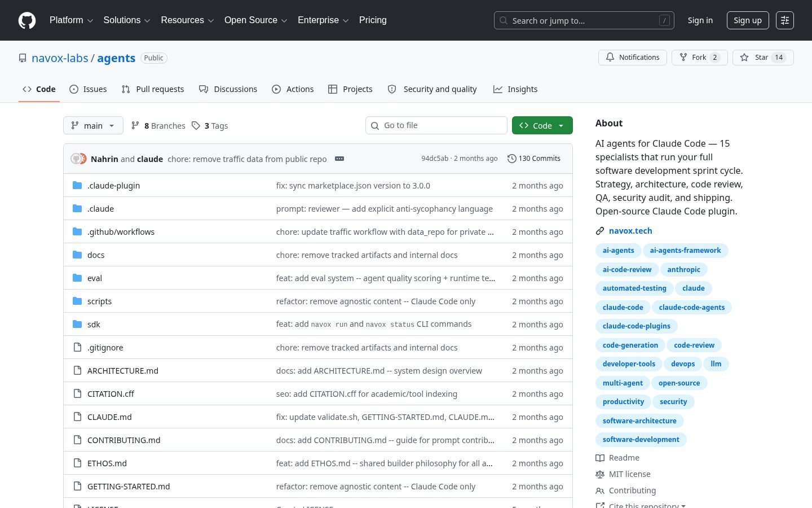This screenshot has height=508, width=812.
Task: Open commit 'fix: sync marketplace.json version to 3.0.0'
Action: [x=353, y=185]
